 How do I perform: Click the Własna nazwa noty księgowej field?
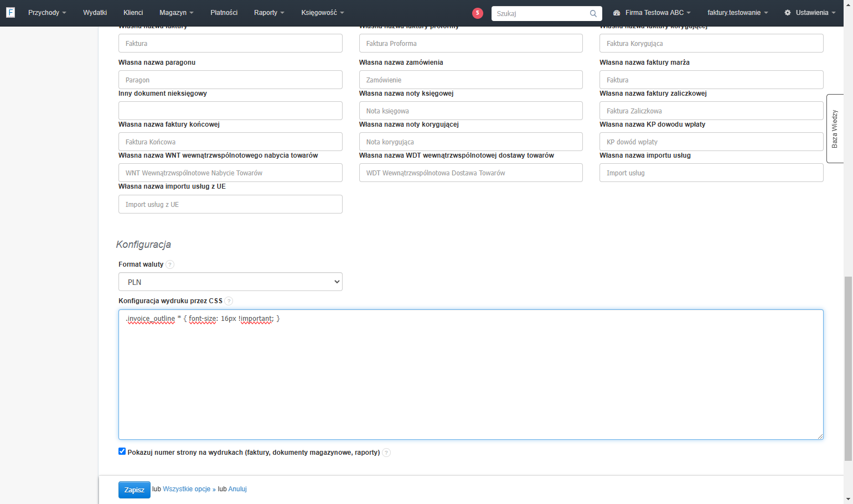(x=471, y=111)
